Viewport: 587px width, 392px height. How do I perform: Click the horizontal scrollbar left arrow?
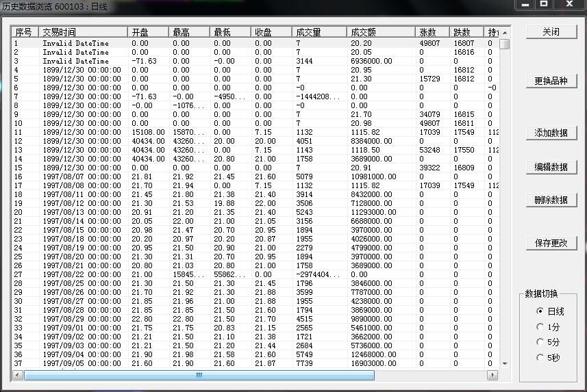coord(17,375)
